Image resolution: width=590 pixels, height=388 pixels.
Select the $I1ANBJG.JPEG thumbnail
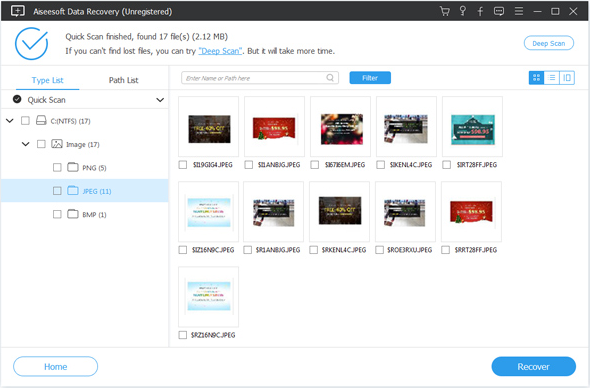tap(274, 126)
